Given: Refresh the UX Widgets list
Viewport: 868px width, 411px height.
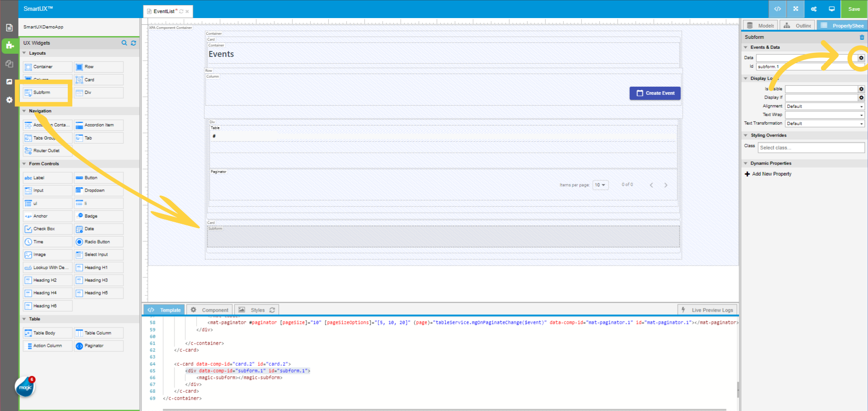Looking at the screenshot, I should pyautogui.click(x=133, y=43).
